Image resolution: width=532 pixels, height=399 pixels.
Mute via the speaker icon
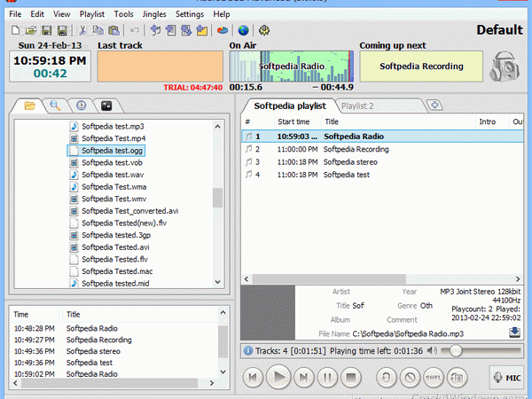431,350
